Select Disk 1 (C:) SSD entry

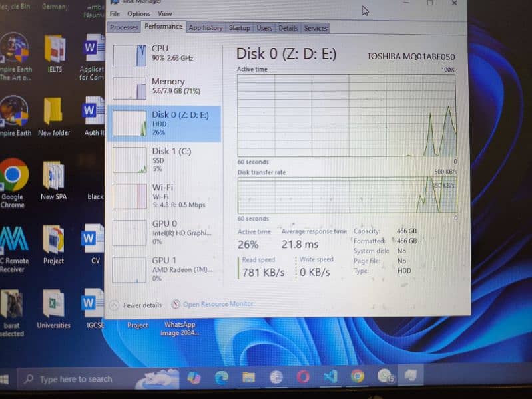click(x=164, y=160)
